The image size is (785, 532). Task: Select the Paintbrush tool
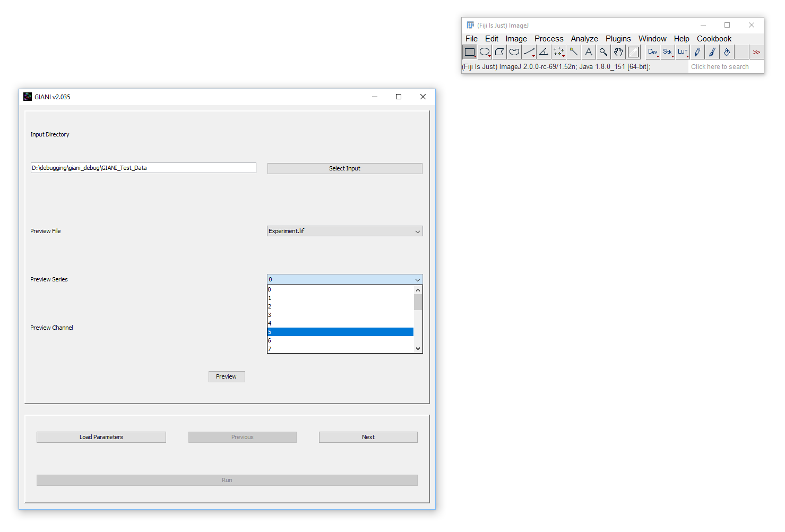(x=712, y=52)
